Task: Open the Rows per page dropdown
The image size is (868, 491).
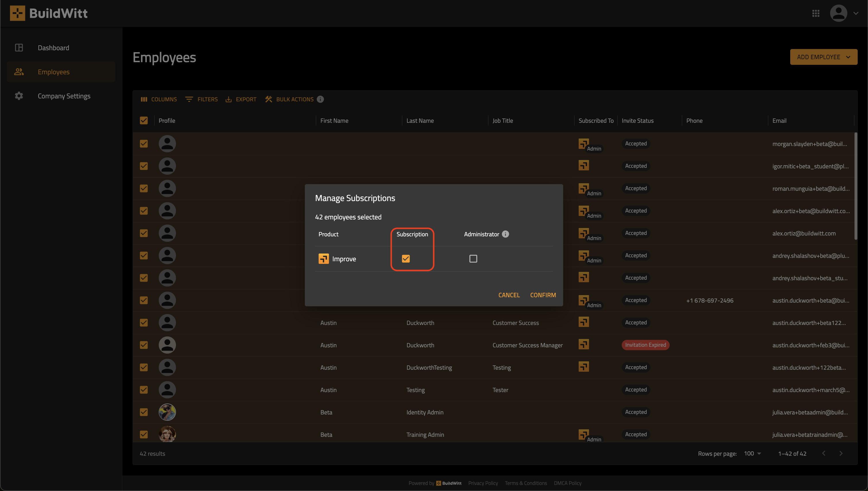Action: [753, 453]
